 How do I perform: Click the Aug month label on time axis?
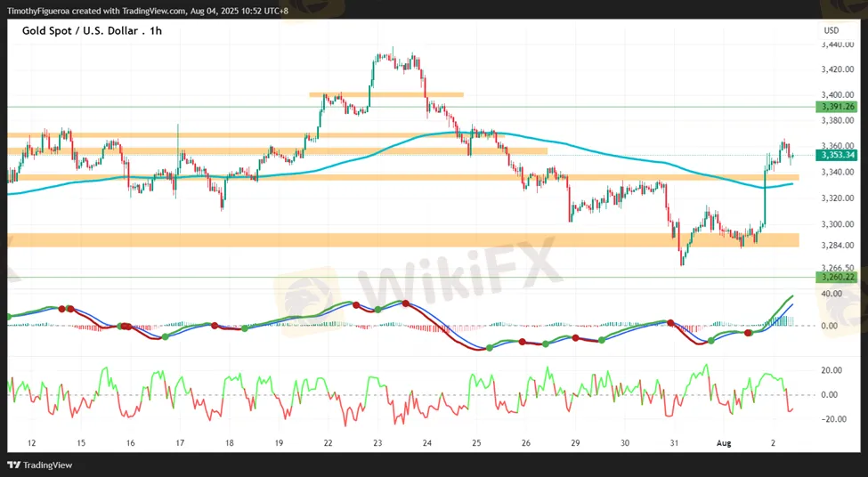(x=724, y=443)
